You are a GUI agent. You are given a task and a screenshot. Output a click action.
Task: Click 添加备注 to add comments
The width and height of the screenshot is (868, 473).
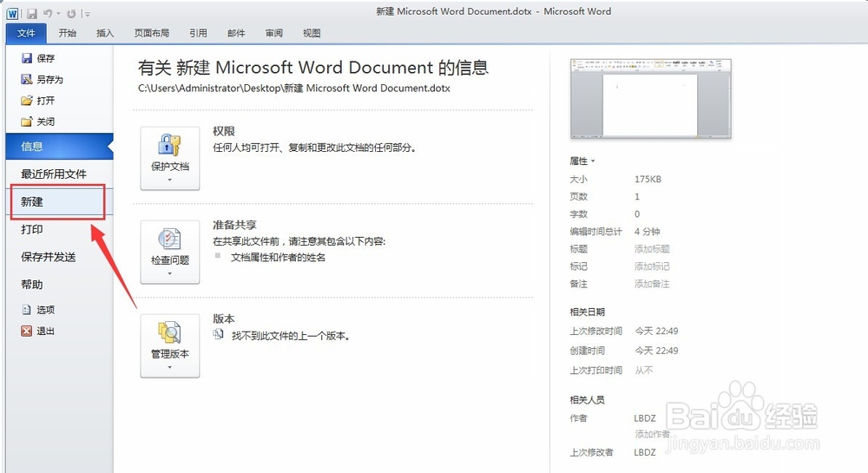tap(652, 284)
